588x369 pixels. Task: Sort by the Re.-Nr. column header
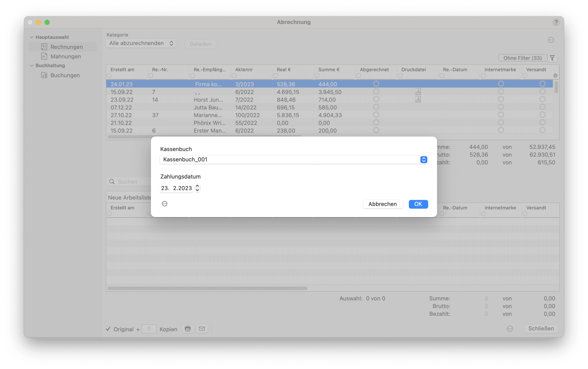[x=160, y=70]
